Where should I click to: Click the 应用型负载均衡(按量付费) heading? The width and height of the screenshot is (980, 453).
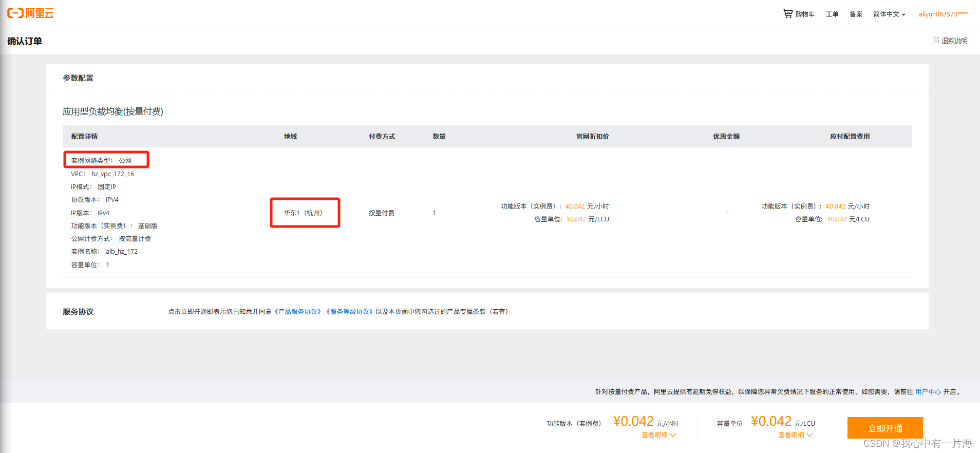(113, 111)
